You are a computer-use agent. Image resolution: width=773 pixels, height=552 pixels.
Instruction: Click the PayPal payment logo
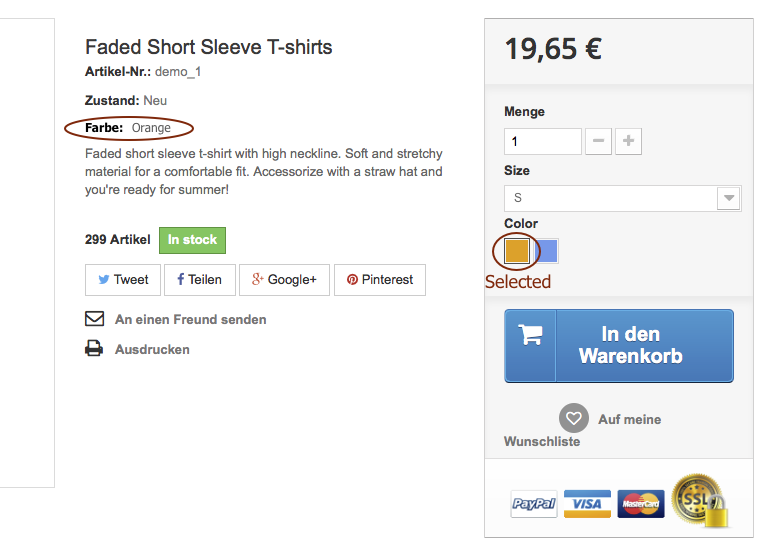coord(534,504)
